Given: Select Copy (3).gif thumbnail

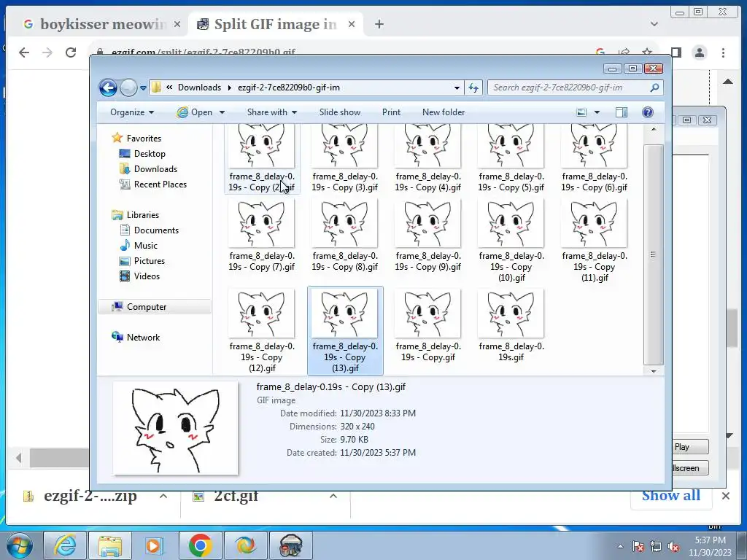Looking at the screenshot, I should pos(345,147).
